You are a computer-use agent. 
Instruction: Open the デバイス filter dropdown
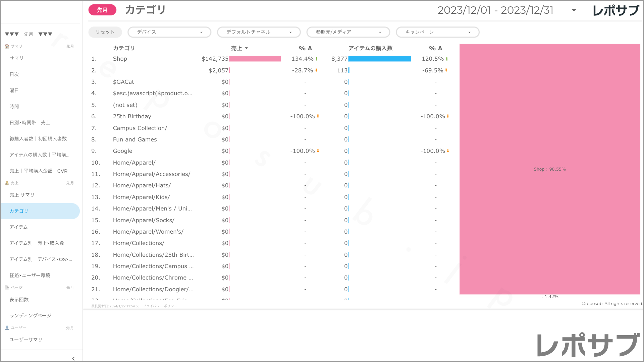(x=169, y=32)
